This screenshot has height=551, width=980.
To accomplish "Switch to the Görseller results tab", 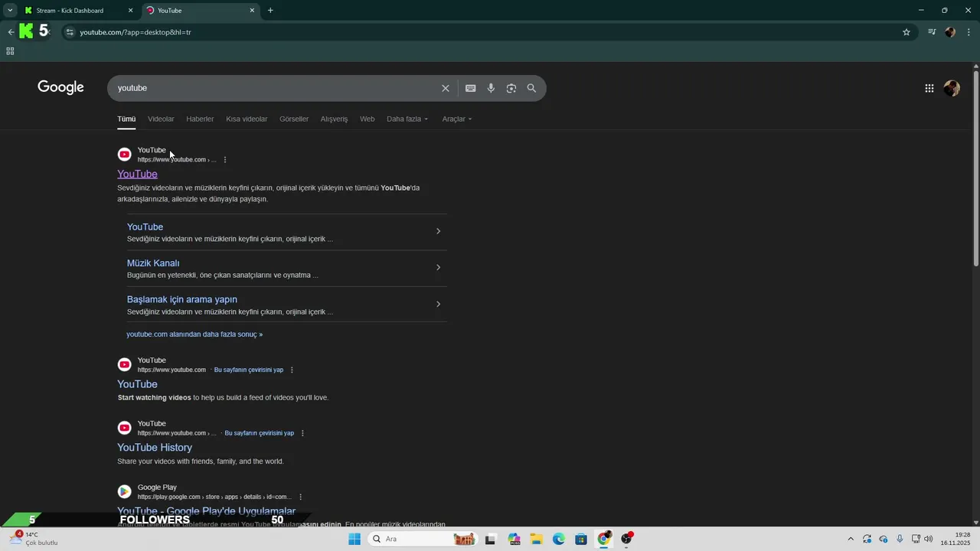I will pyautogui.click(x=294, y=119).
